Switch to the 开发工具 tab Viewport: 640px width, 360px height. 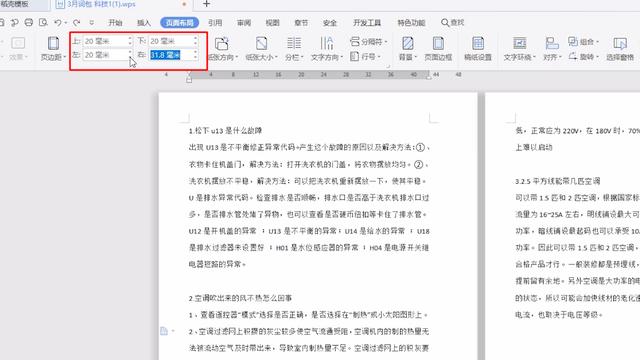coord(367,23)
